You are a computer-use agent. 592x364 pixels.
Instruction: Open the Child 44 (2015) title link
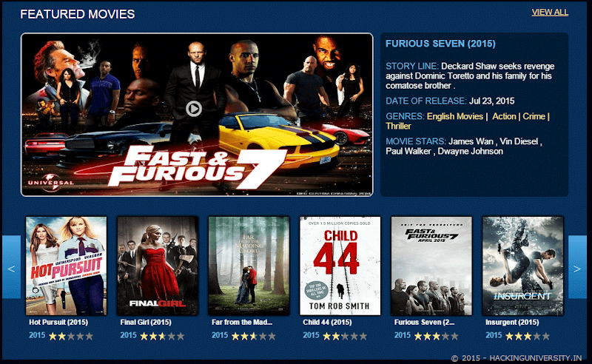point(327,322)
